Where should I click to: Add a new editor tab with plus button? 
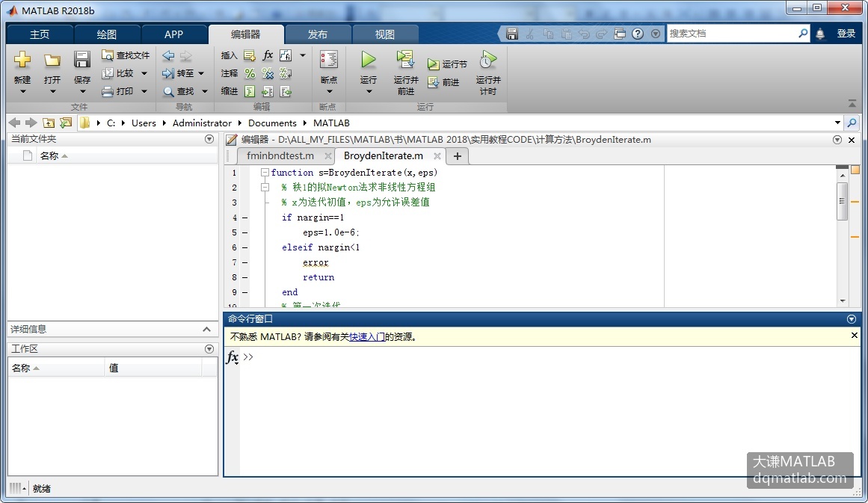[x=458, y=156]
